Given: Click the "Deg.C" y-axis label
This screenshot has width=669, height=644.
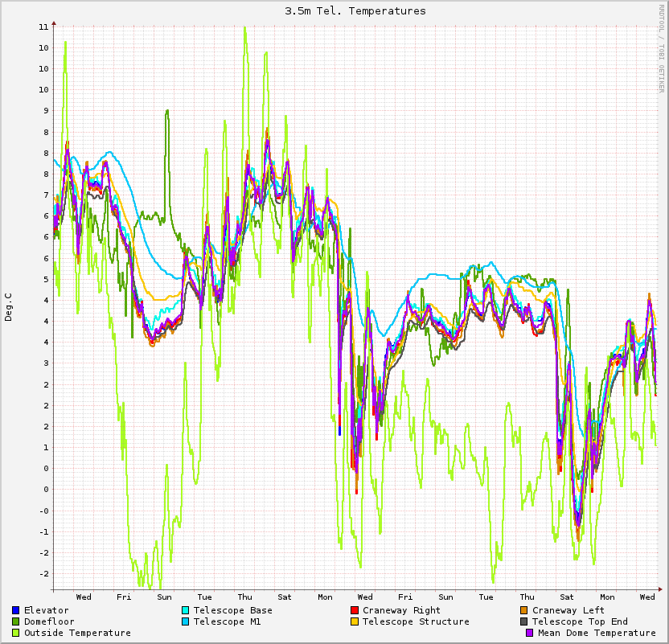Looking at the screenshot, I should (x=9, y=307).
